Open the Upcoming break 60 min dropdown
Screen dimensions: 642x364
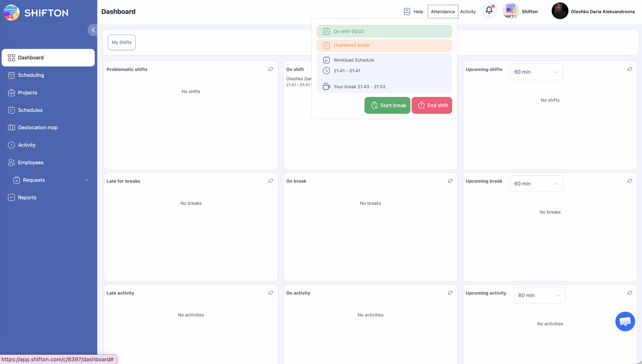tap(536, 184)
